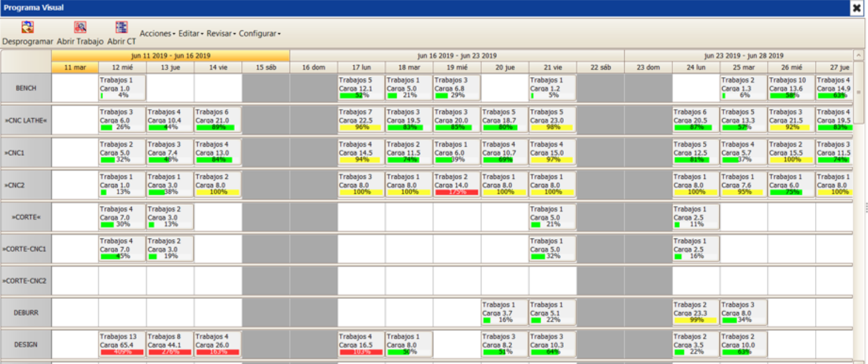This screenshot has height=364, width=868.
Task: Open the Configurar menu
Action: (259, 34)
